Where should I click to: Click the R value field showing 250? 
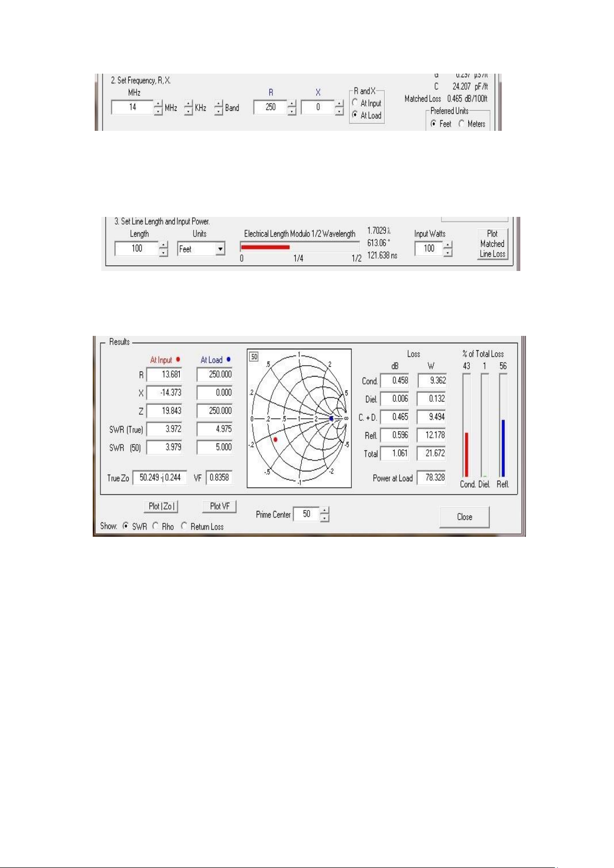270,107
